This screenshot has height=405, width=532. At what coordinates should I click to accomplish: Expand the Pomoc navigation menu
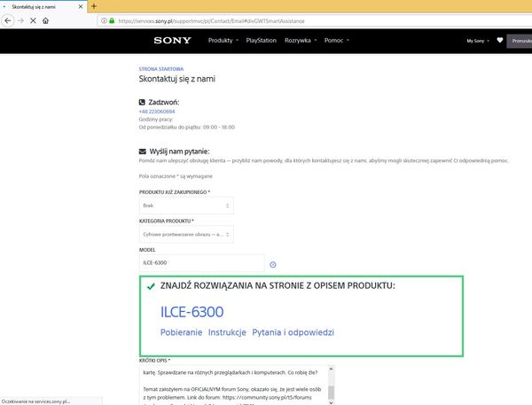pyautogui.click(x=337, y=41)
